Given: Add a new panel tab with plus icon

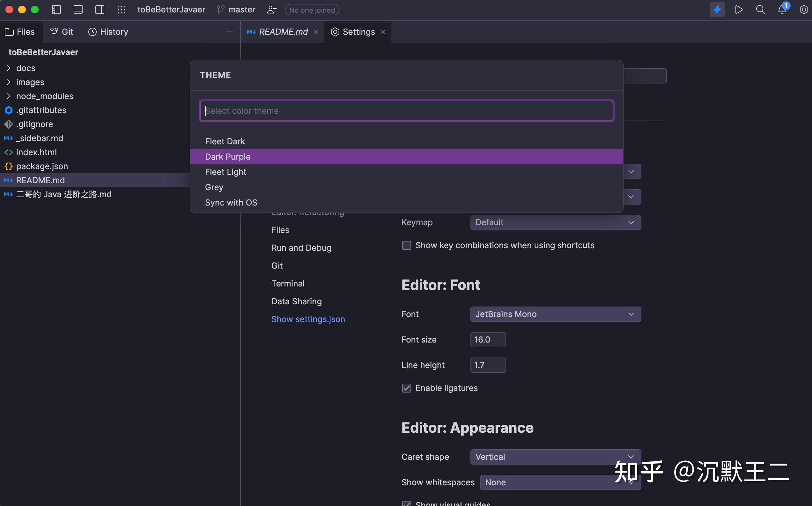Looking at the screenshot, I should click(x=230, y=32).
